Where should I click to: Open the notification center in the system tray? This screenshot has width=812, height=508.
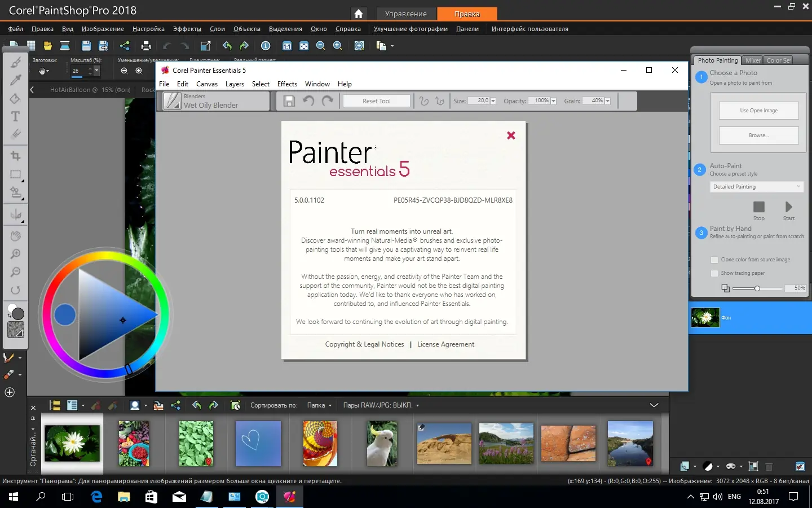[793, 497]
